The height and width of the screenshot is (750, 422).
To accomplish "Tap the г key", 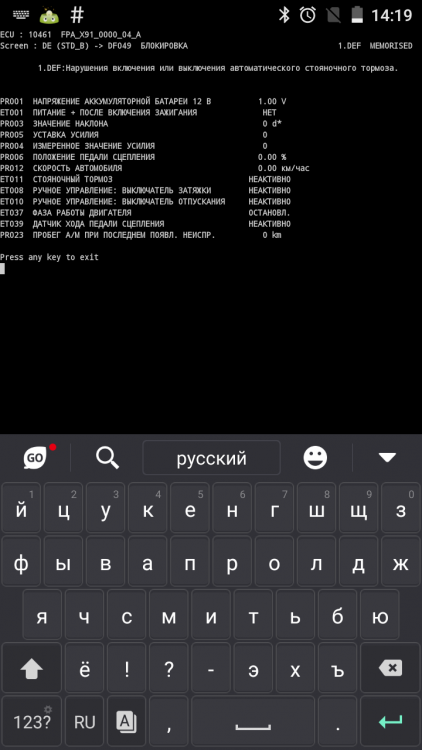I will pyautogui.click(x=274, y=508).
